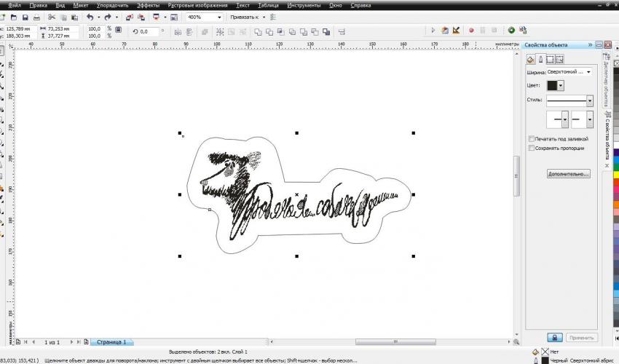Click the Import icon in the toolbar
The width and height of the screenshot is (619, 364).
tap(129, 17)
